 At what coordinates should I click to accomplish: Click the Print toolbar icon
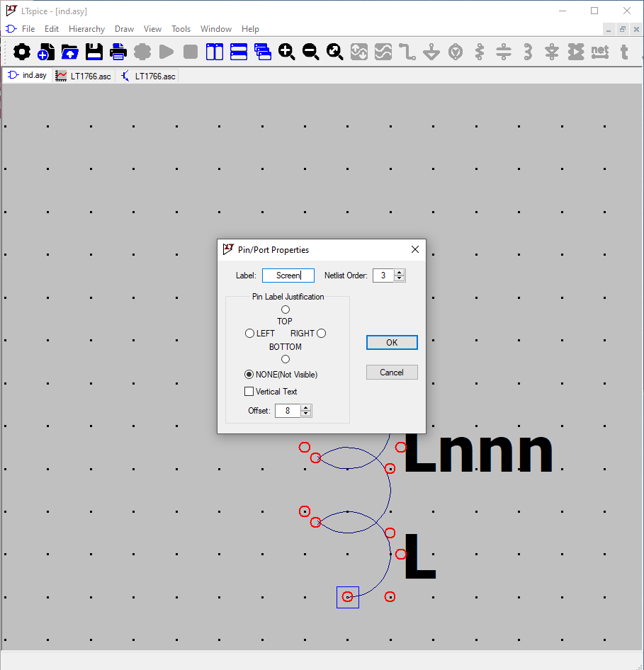(x=118, y=52)
